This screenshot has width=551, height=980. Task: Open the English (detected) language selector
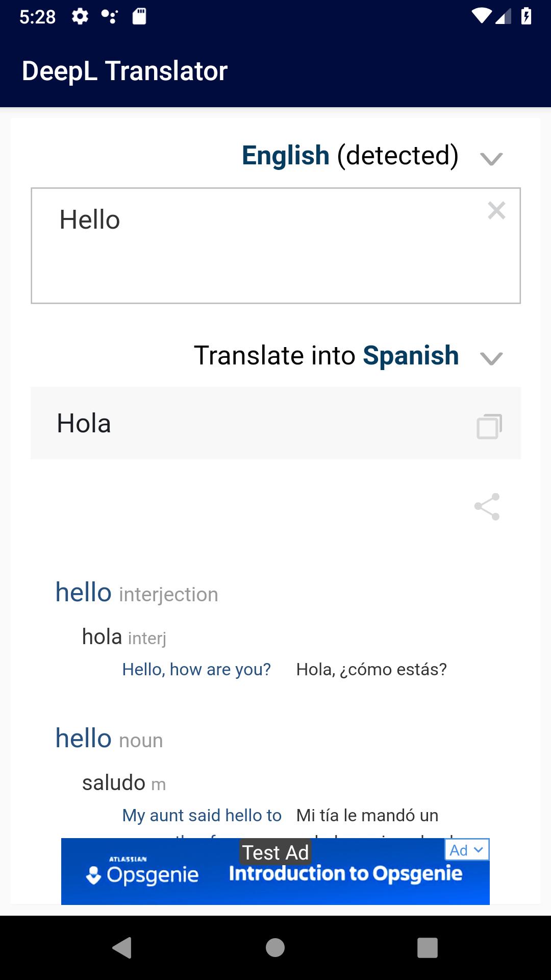(350, 155)
